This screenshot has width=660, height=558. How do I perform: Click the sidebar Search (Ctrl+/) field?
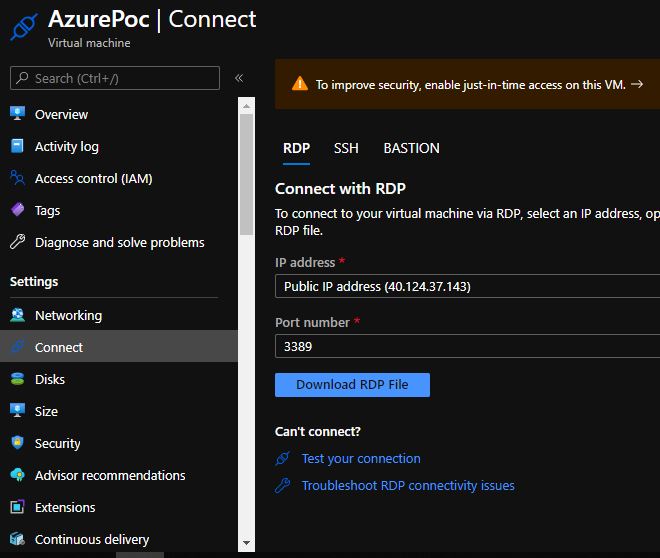tap(115, 78)
